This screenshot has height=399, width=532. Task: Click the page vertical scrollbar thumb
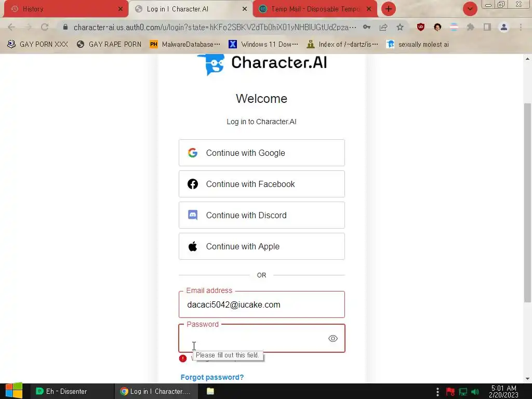(527, 202)
